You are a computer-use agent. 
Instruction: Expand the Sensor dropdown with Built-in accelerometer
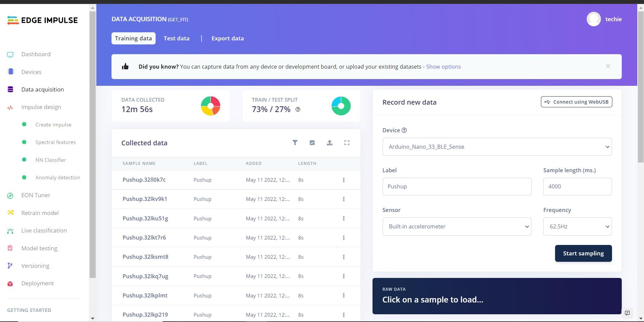tap(457, 226)
